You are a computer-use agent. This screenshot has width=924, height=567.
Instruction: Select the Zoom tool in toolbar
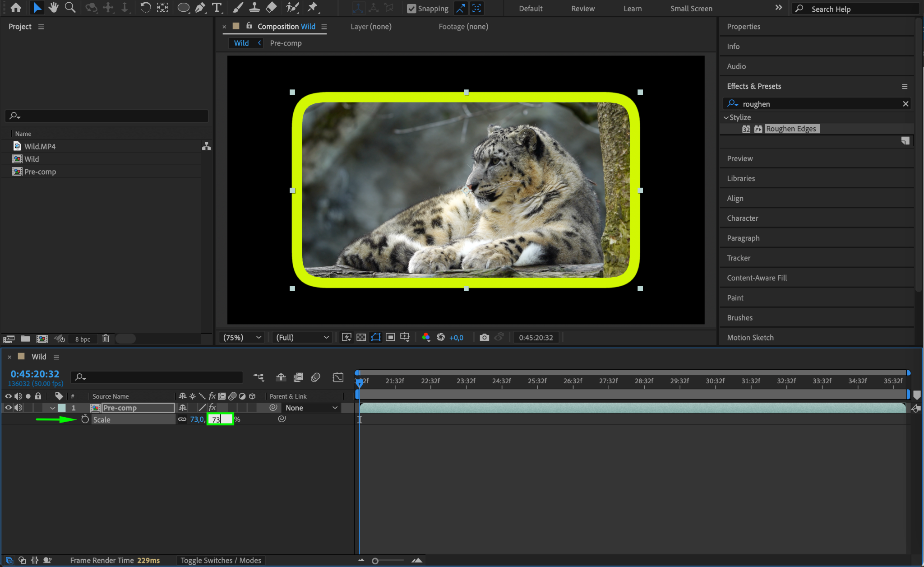point(70,8)
